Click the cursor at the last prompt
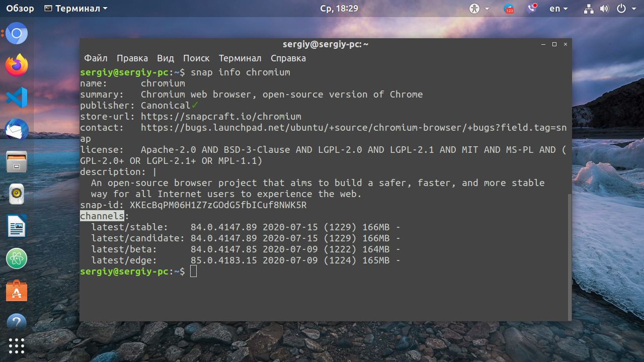This screenshot has height=362, width=644. point(194,271)
